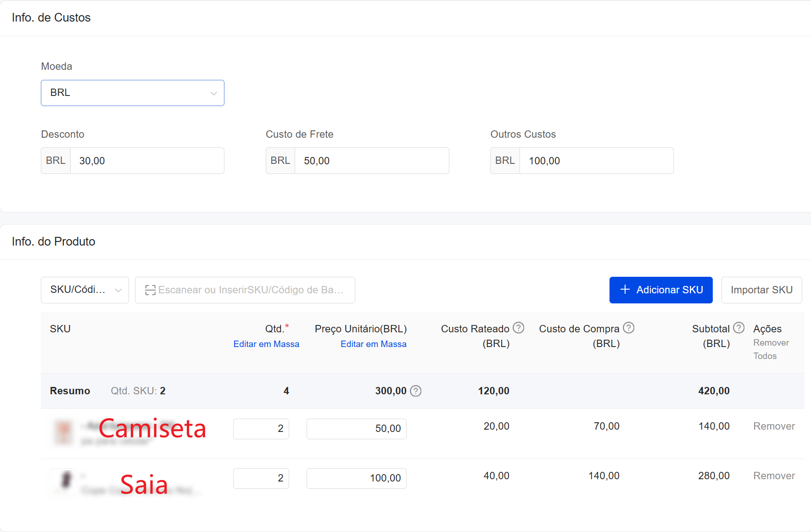The height and width of the screenshot is (532, 811).
Task: Select the Resumo Custo Rateado 120,00 value
Action: (493, 391)
